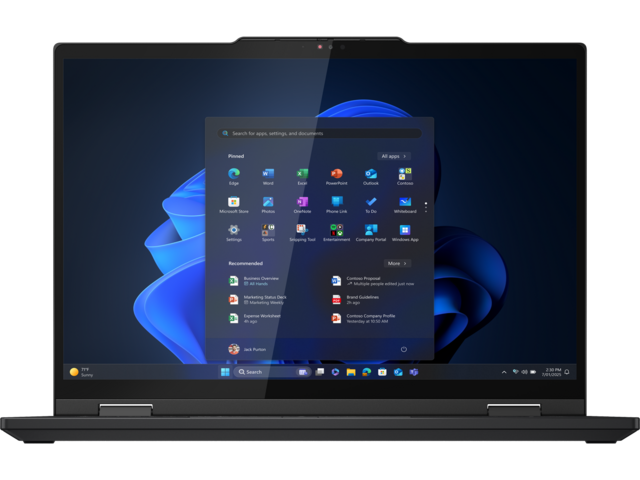Launch PowerPoint from pinned apps
The height and width of the screenshot is (480, 640).
tap(336, 174)
